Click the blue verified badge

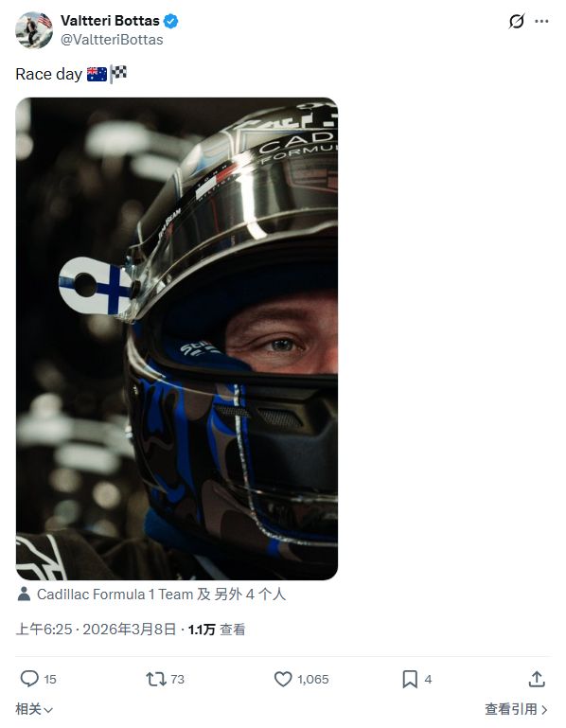tap(171, 21)
